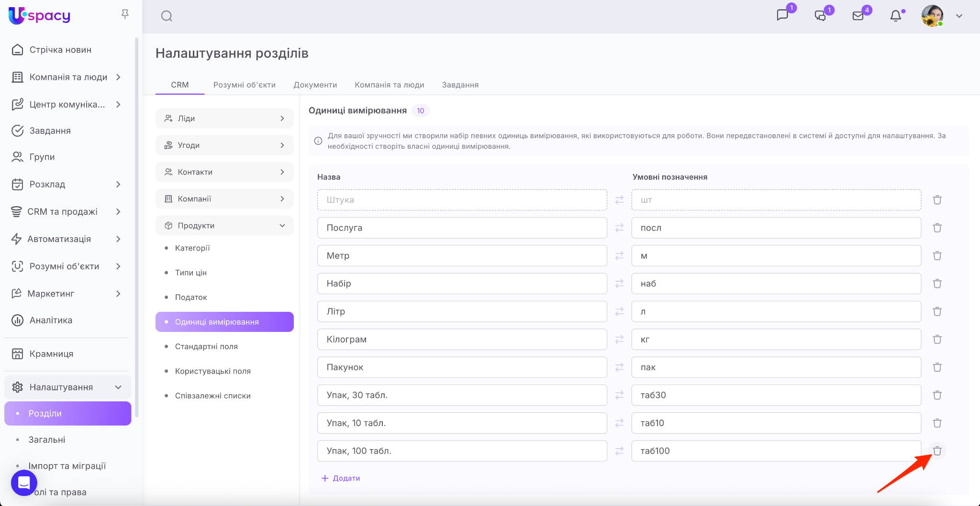Expand the Ліди settings section
The width and height of the screenshot is (980, 506).
click(x=224, y=119)
